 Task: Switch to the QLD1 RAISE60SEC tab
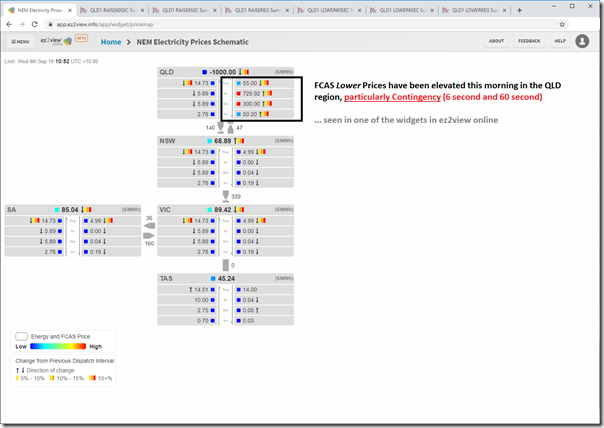coord(112,10)
